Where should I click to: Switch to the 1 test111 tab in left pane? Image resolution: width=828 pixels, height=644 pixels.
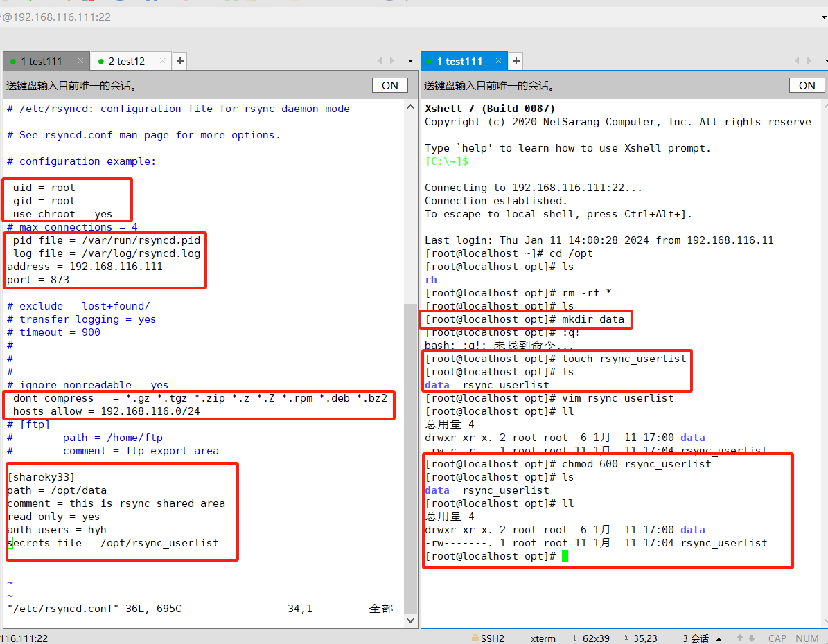point(46,61)
